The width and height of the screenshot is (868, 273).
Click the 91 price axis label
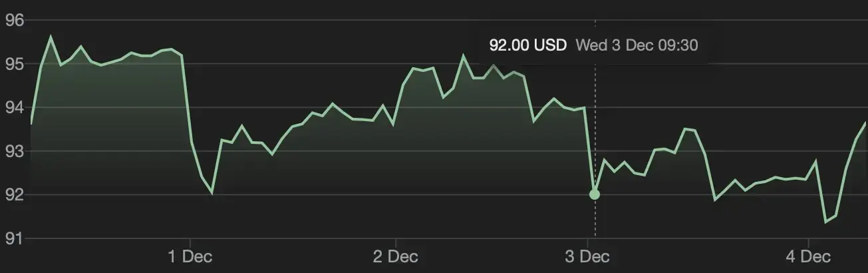click(x=15, y=238)
